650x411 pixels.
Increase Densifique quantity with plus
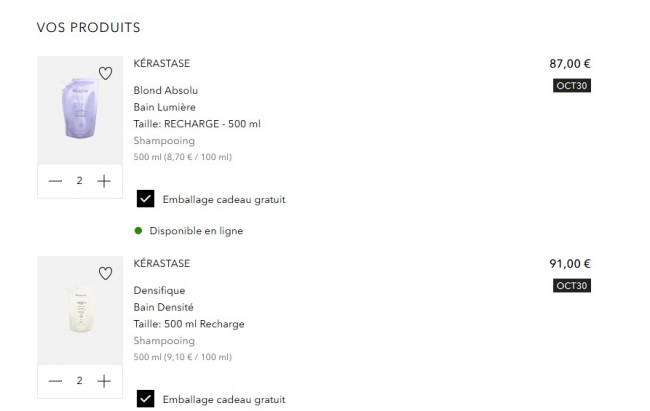coord(103,381)
